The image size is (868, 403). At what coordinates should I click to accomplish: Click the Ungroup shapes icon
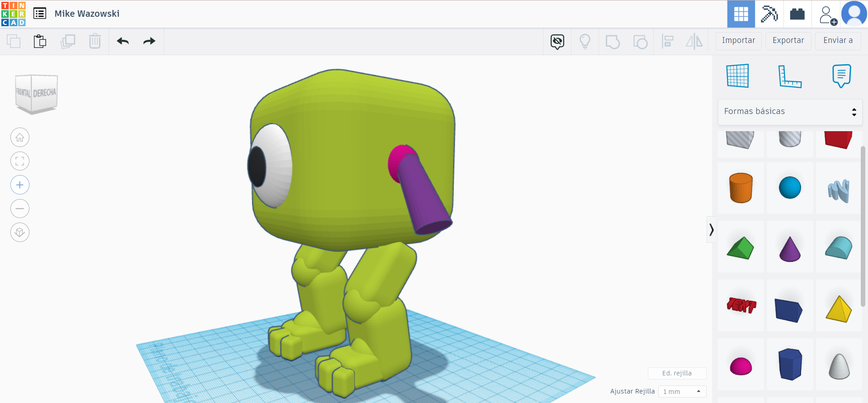640,42
